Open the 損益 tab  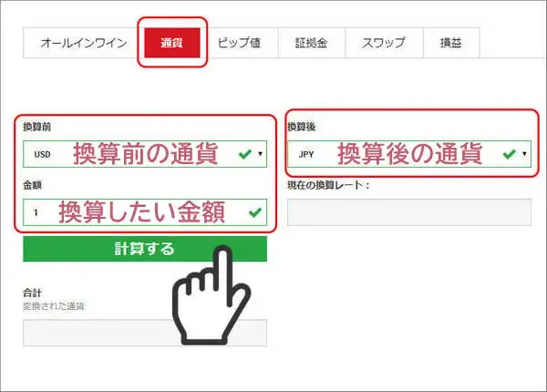coord(451,43)
